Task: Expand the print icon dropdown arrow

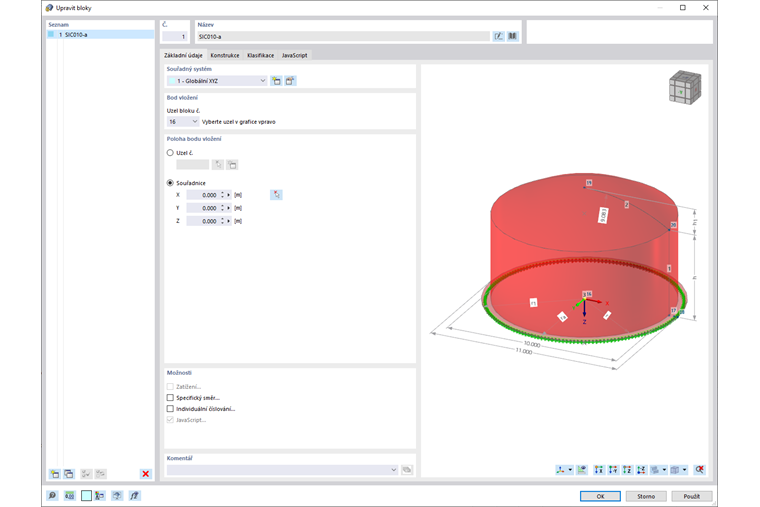Action: [x=665, y=470]
